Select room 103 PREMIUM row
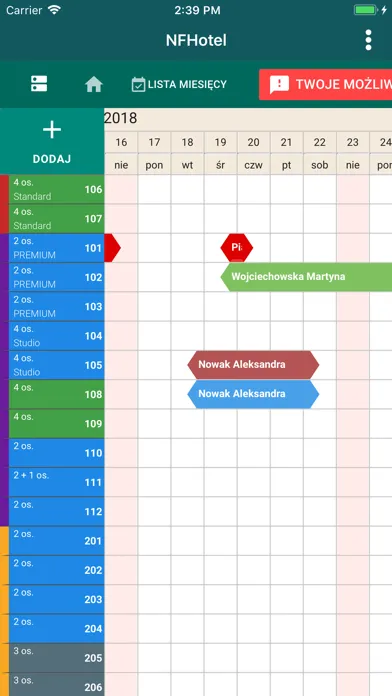Image resolution: width=392 pixels, height=696 pixels. 56,307
